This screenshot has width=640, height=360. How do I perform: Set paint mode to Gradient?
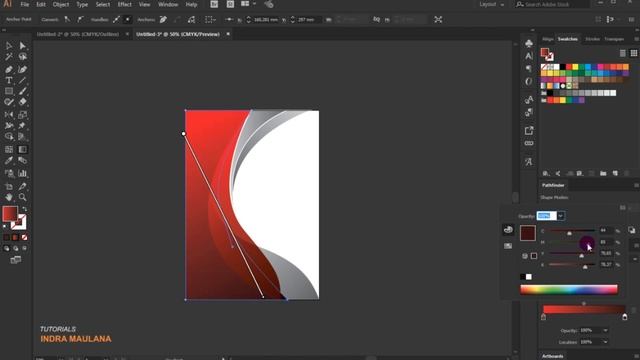(x=16, y=238)
